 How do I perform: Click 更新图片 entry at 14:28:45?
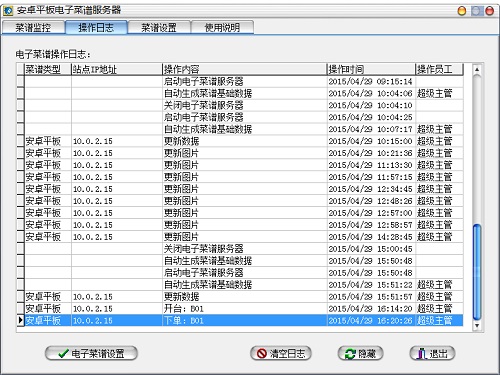coord(244,237)
